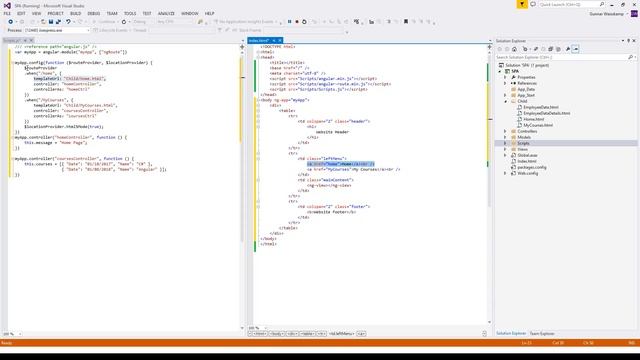The height and width of the screenshot is (360, 640).
Task: Navigate backward using toolbar arrow
Action: (x=11, y=22)
